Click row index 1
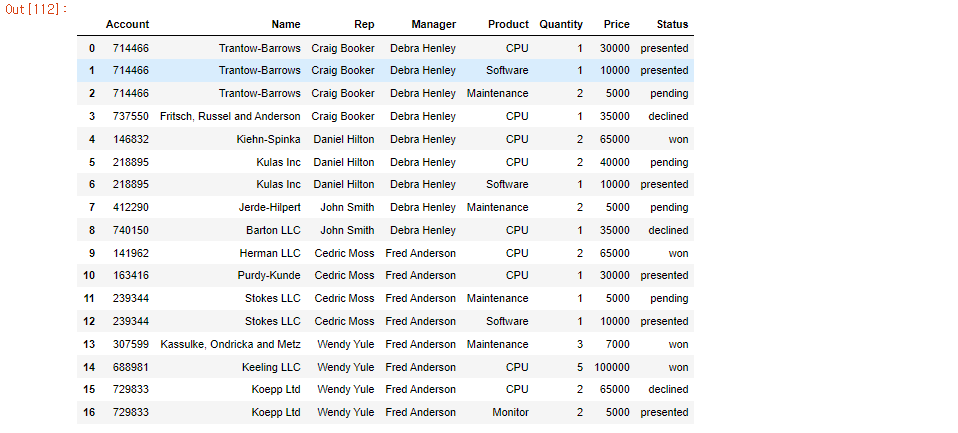 click(92, 70)
